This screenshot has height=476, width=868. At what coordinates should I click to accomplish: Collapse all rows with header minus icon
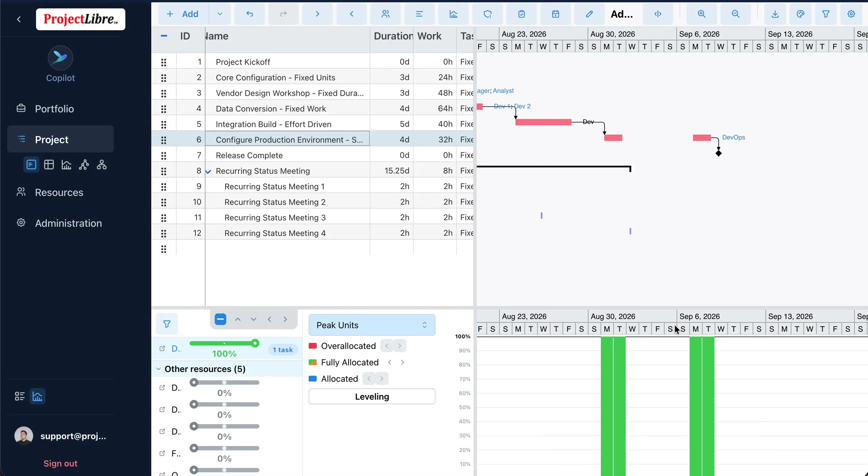pyautogui.click(x=164, y=36)
